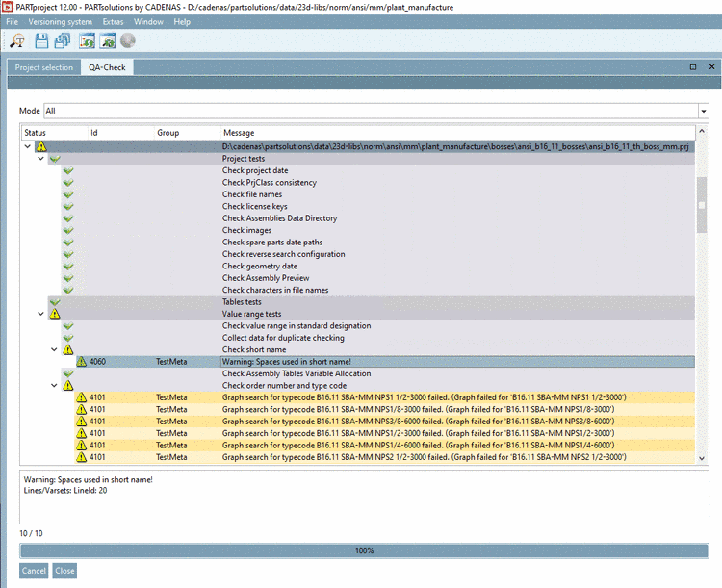Viewport: 722px width, 588px height.
Task: Switch to the Project selection tab
Action: click(44, 67)
